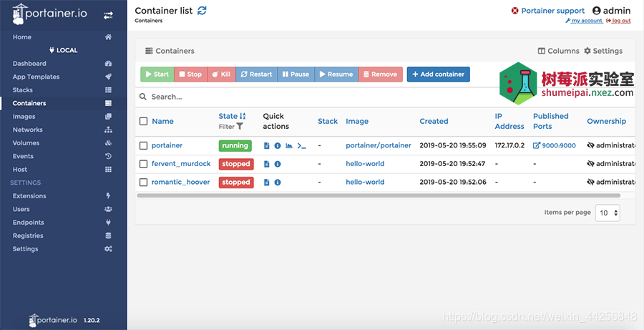Select the portainer container checkbox
Image resolution: width=644 pixels, height=330 pixels.
(x=143, y=145)
